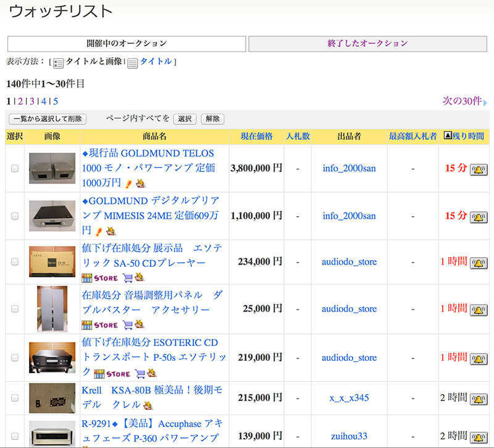The image size is (494, 448).
Task: Click 解除 button to deselect all
Action: click(x=212, y=119)
